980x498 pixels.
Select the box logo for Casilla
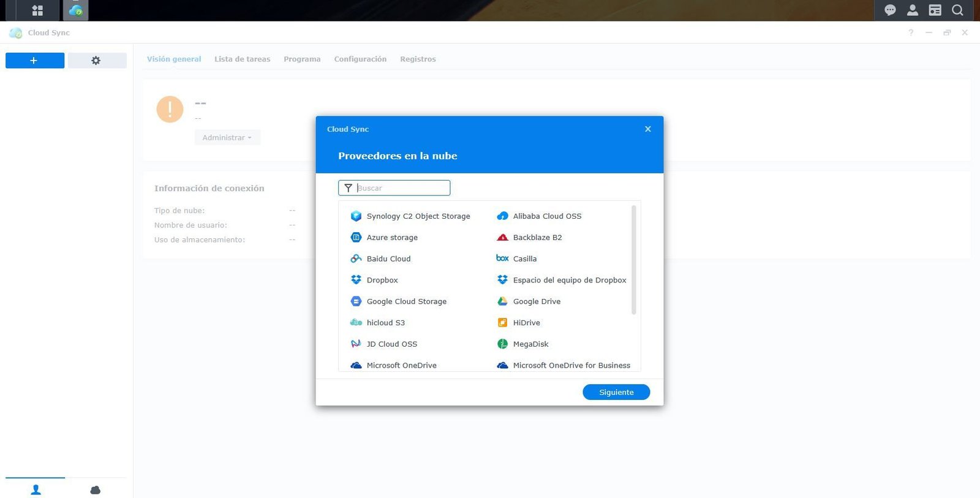coord(502,258)
